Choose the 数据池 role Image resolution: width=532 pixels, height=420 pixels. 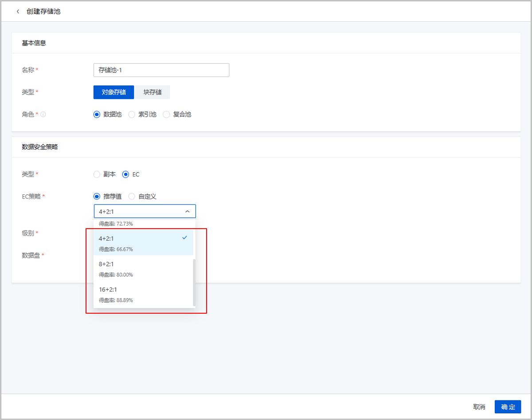click(x=108, y=114)
